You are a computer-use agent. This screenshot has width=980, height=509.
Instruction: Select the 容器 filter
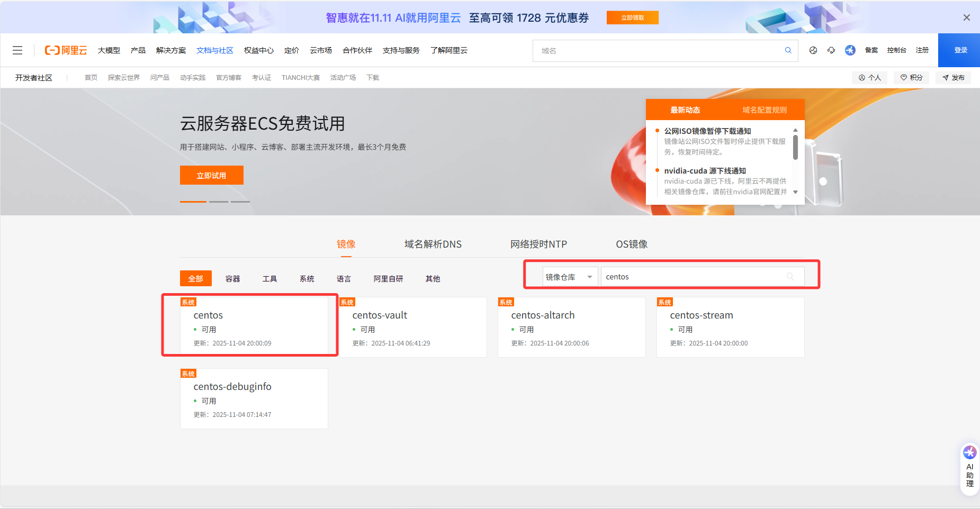point(233,278)
